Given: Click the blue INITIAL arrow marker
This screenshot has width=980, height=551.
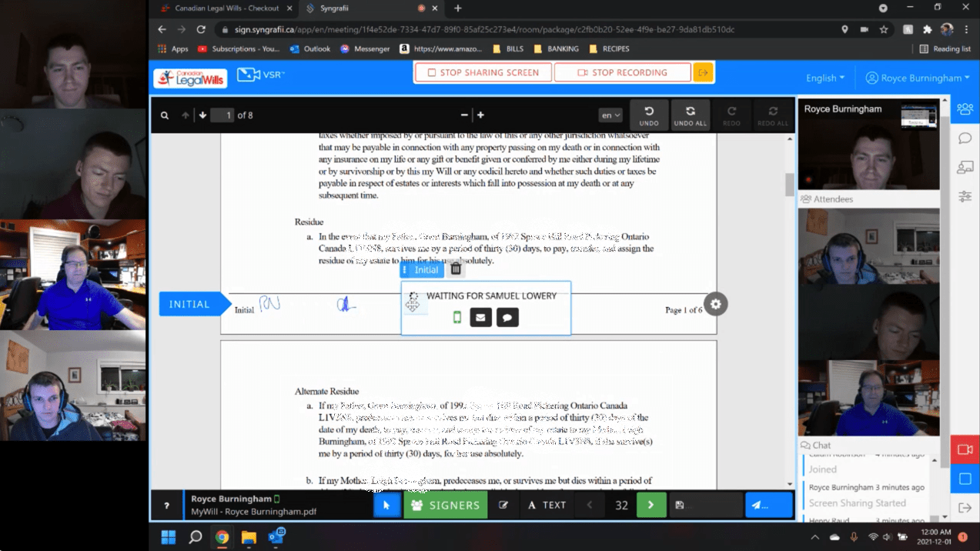Looking at the screenshot, I should [x=195, y=304].
